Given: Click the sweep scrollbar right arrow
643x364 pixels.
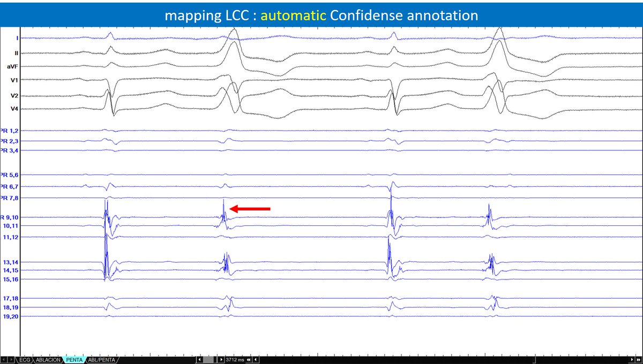Looking at the screenshot, I should pyautogui.click(x=221, y=360).
